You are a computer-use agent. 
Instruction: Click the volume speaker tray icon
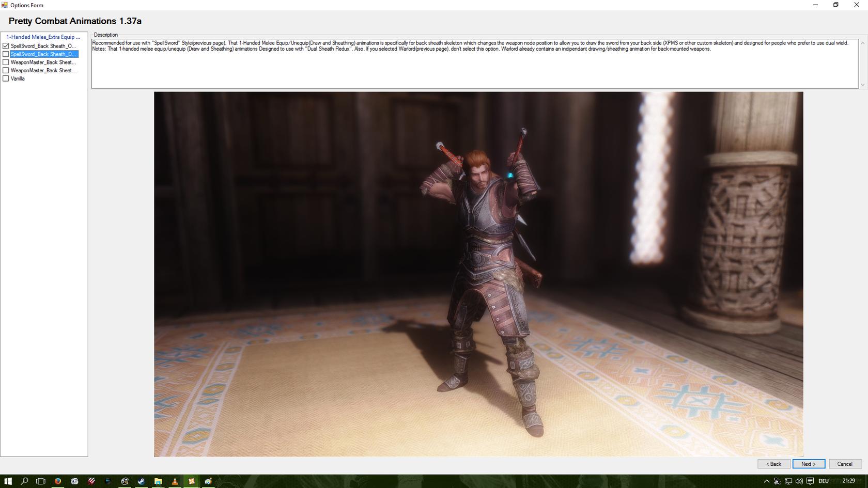coord(799,481)
